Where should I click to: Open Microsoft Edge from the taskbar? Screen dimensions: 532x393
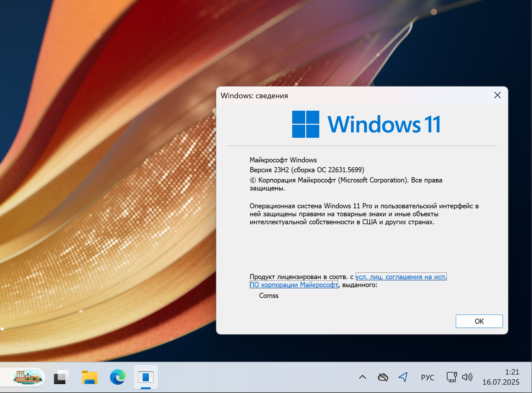tap(117, 377)
